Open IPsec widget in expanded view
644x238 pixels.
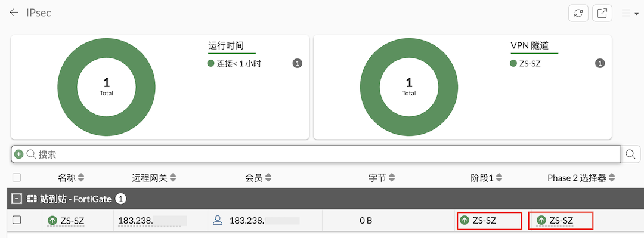[602, 13]
